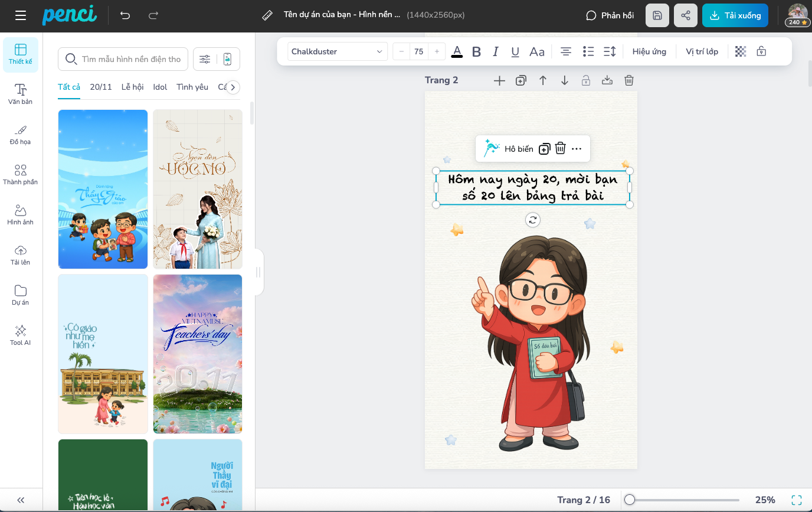812x512 pixels.
Task: Toggle bold text formatting
Action: 476,52
